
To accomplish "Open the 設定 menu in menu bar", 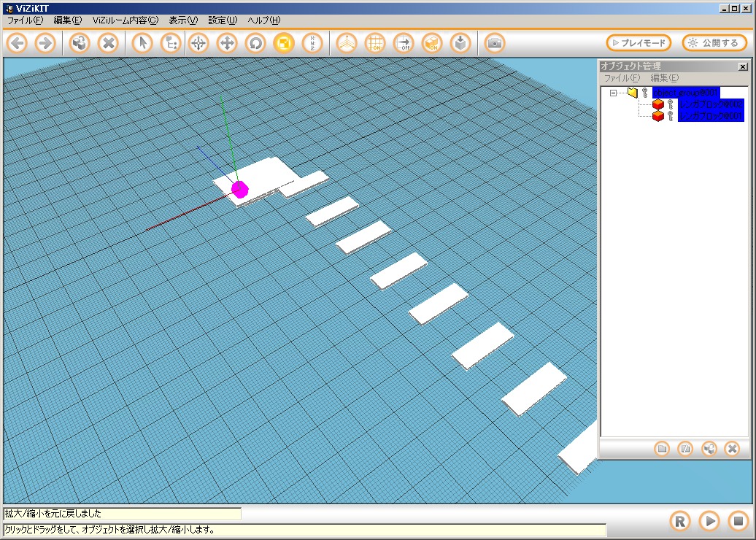I will pos(223,20).
